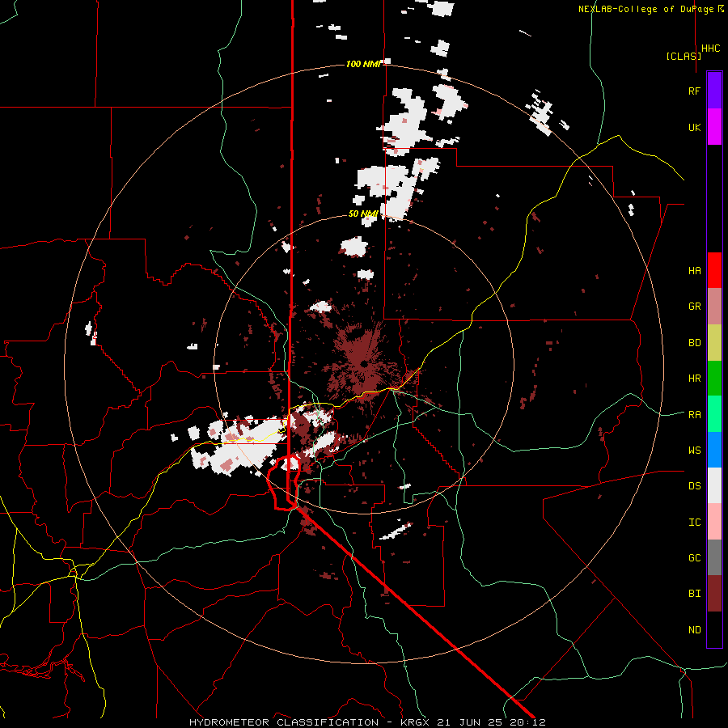The image size is (728, 728).
Task: Click the UK magenta legend swatch
Action: (714, 127)
